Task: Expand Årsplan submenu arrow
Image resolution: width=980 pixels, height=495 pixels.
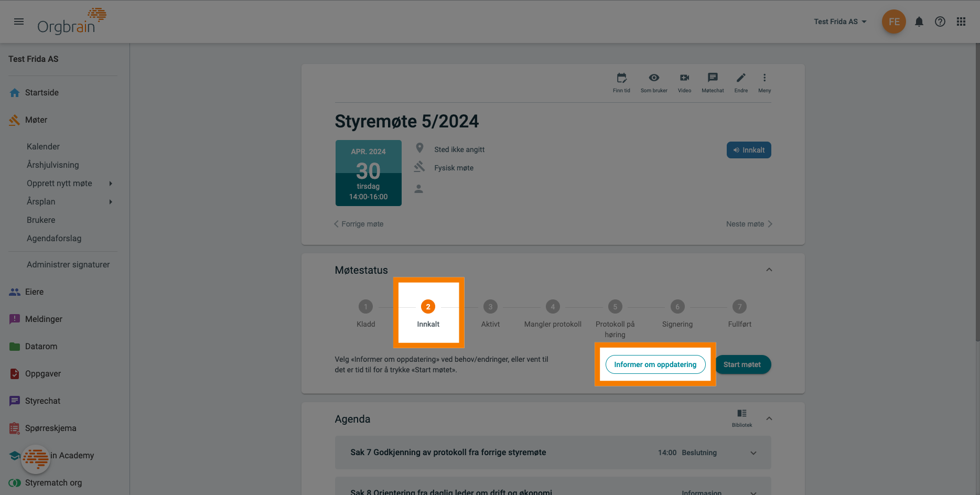Action: coord(111,201)
